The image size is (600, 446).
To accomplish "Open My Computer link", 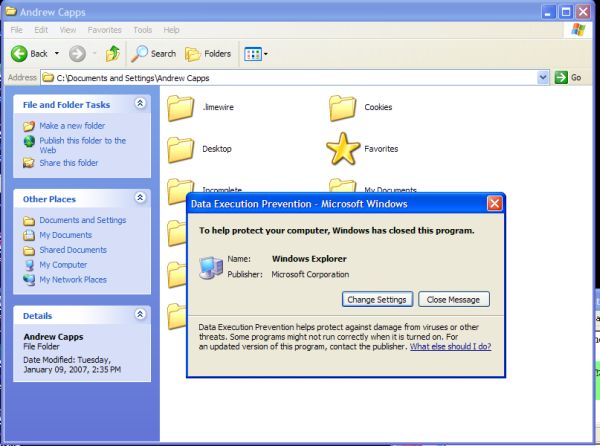I will [x=63, y=265].
